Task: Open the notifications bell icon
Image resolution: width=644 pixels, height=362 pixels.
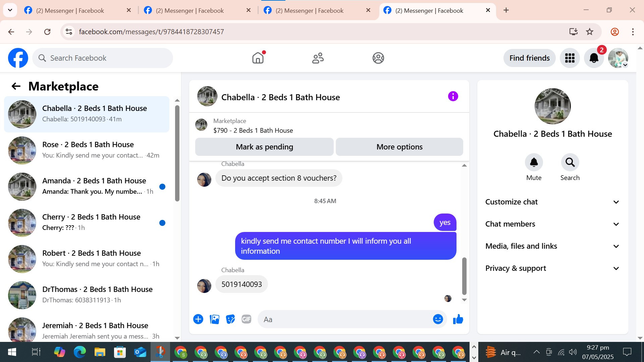Action: [x=594, y=58]
